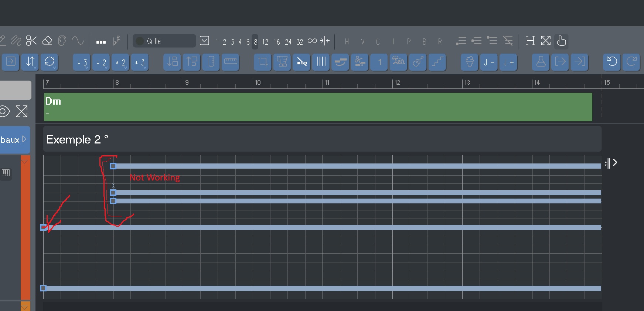Select the sine wave curve tool
This screenshot has width=644, height=311.
click(78, 41)
